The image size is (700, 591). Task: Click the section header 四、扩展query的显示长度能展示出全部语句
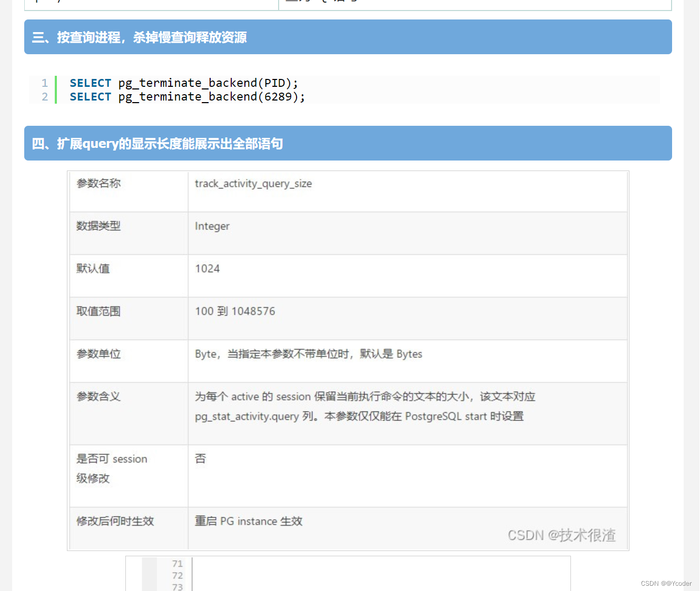[156, 143]
